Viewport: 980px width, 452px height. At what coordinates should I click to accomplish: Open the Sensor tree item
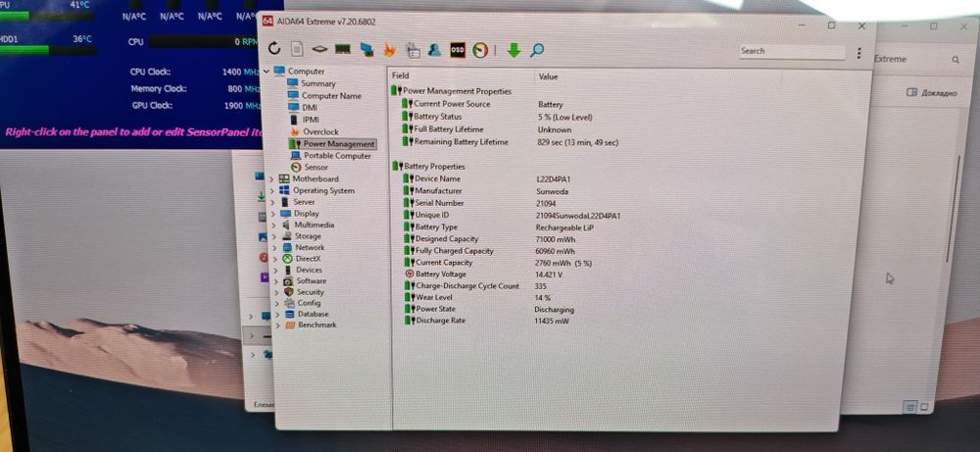[x=317, y=168]
